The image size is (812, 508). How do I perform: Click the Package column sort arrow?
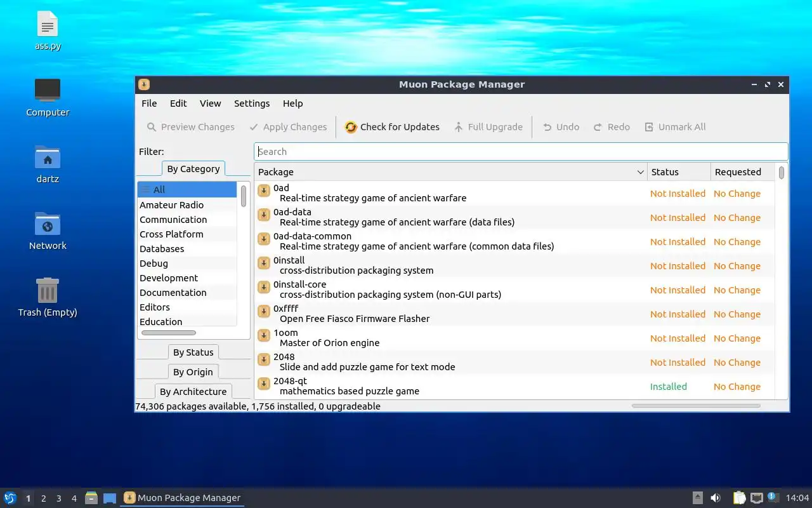(x=640, y=172)
